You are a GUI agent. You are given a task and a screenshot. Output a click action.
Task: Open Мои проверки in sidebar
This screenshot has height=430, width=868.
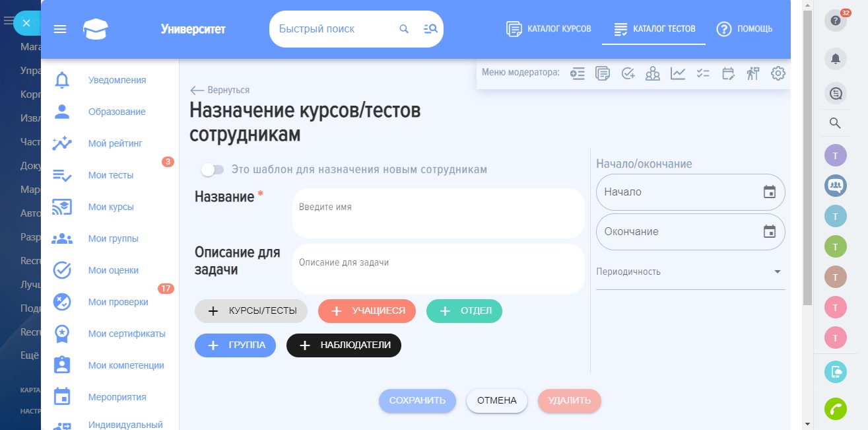(110, 302)
